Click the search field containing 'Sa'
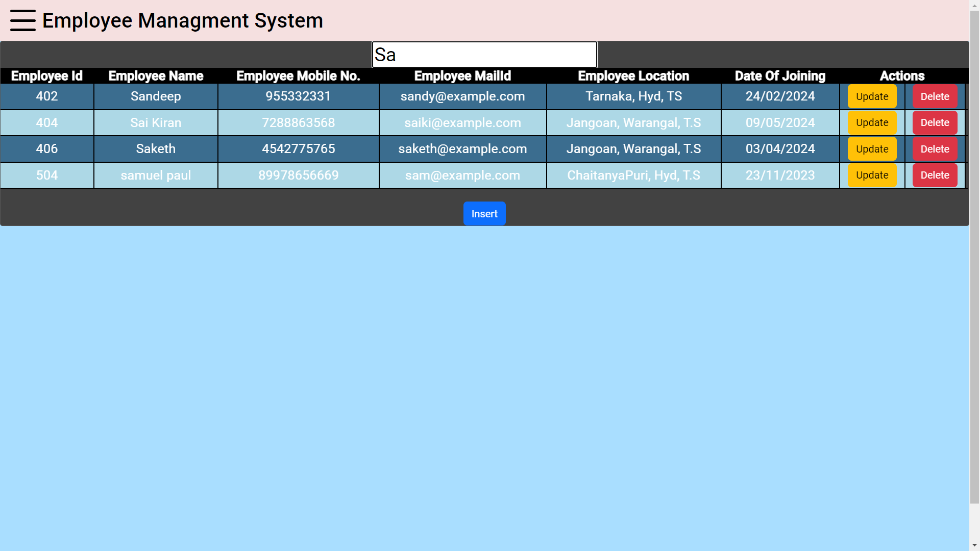Image resolution: width=980 pixels, height=551 pixels. 484,55
